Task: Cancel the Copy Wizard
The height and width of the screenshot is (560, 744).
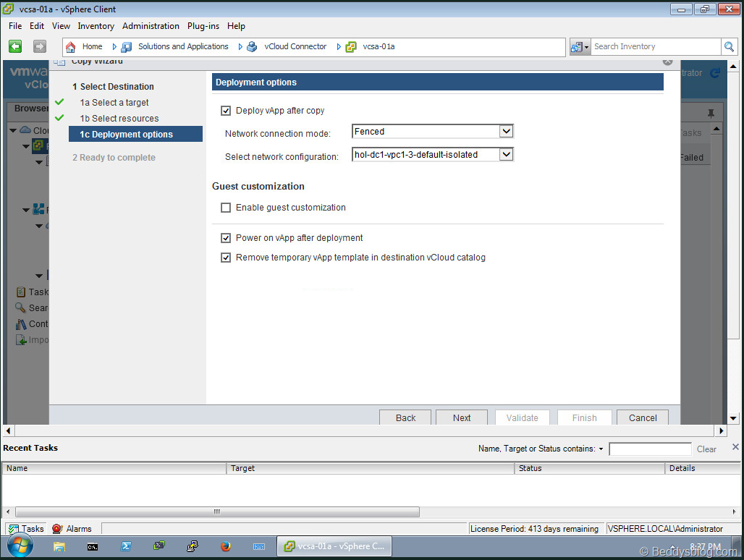Action: (x=643, y=417)
